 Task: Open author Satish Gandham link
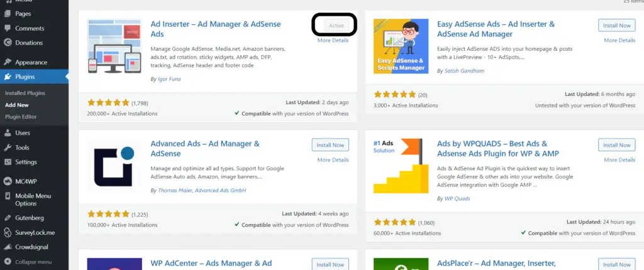click(x=464, y=70)
